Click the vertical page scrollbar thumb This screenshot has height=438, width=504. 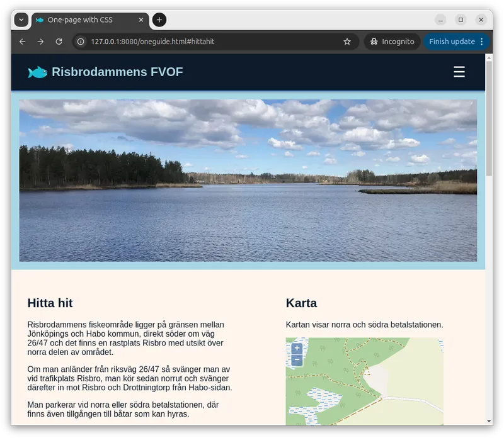click(489, 120)
